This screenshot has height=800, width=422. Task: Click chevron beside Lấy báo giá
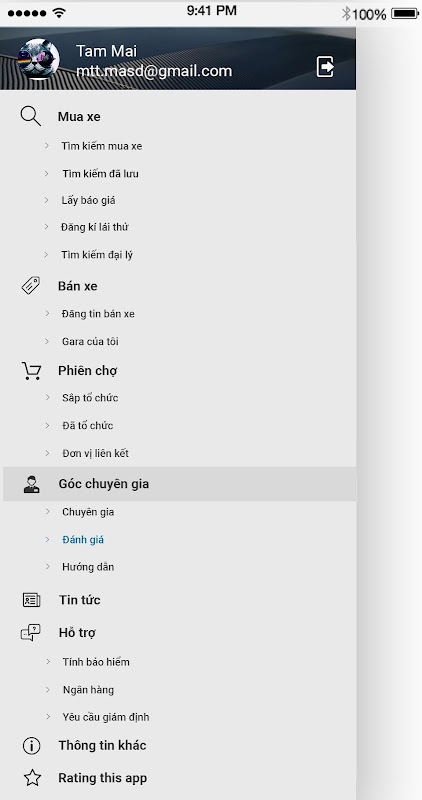pos(46,200)
